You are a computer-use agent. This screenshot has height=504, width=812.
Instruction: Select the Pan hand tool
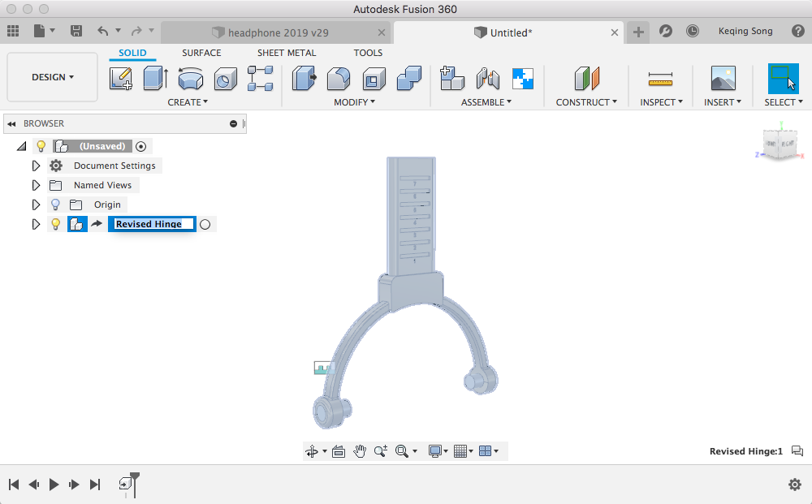360,451
